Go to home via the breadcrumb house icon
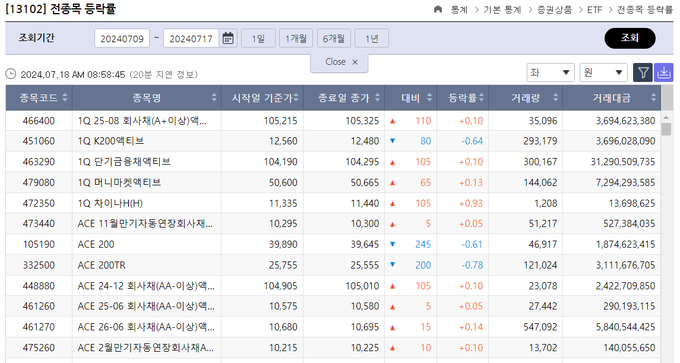Image resolution: width=680 pixels, height=363 pixels. click(x=438, y=9)
